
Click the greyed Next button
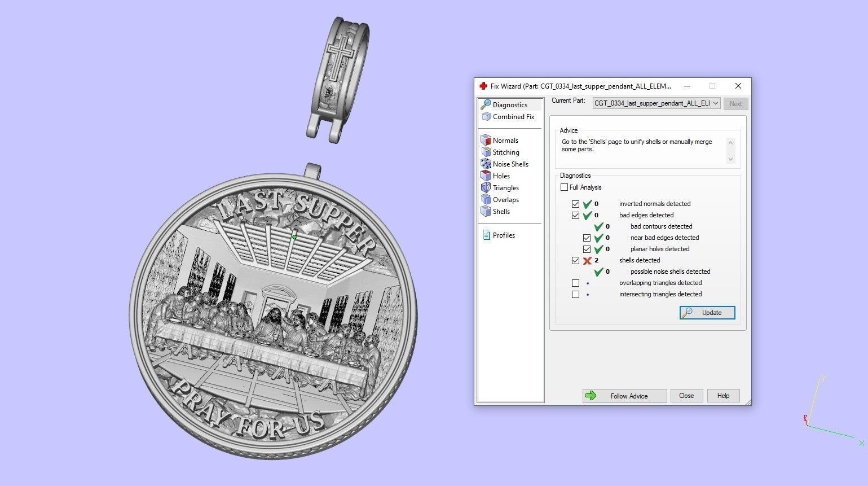click(x=735, y=104)
